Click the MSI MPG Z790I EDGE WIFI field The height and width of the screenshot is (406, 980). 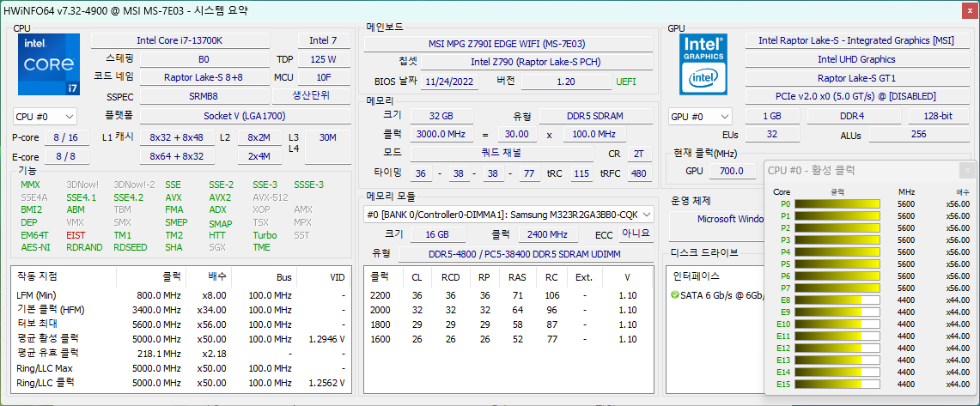click(x=508, y=44)
